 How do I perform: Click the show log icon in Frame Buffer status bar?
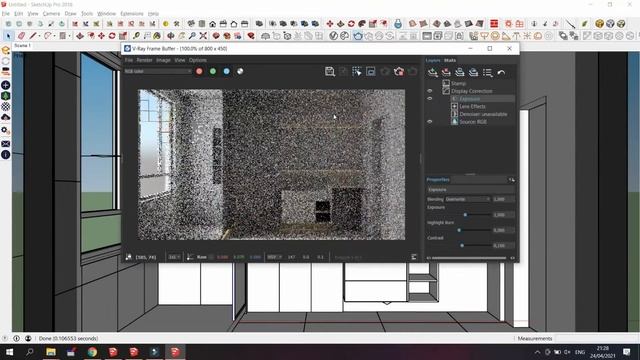click(x=413, y=257)
